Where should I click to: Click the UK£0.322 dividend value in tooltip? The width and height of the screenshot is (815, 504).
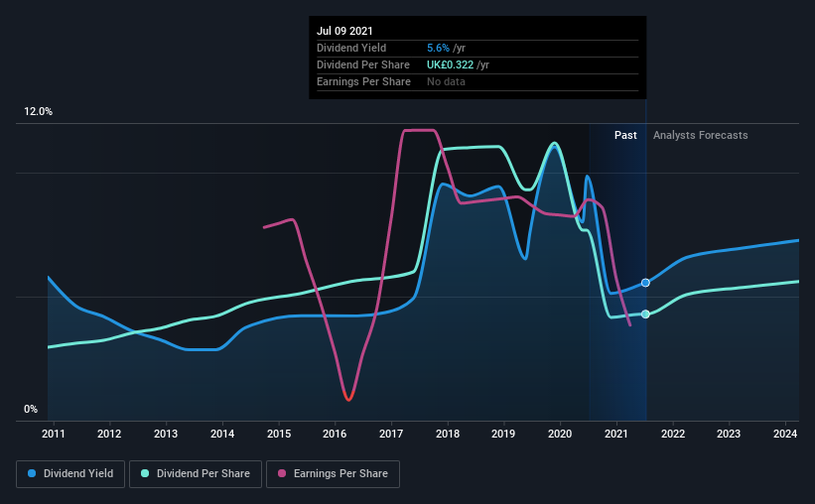pos(450,64)
